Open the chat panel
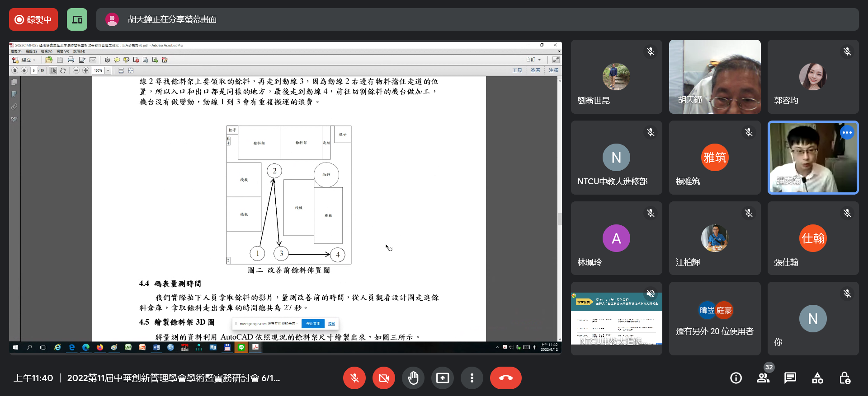This screenshot has height=396, width=868. (x=790, y=378)
